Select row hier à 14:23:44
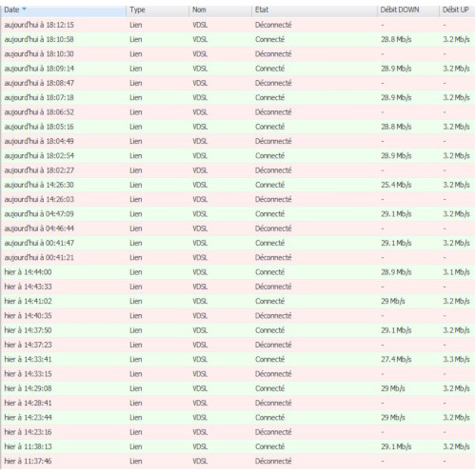This screenshot has height=476, width=476. (x=238, y=418)
